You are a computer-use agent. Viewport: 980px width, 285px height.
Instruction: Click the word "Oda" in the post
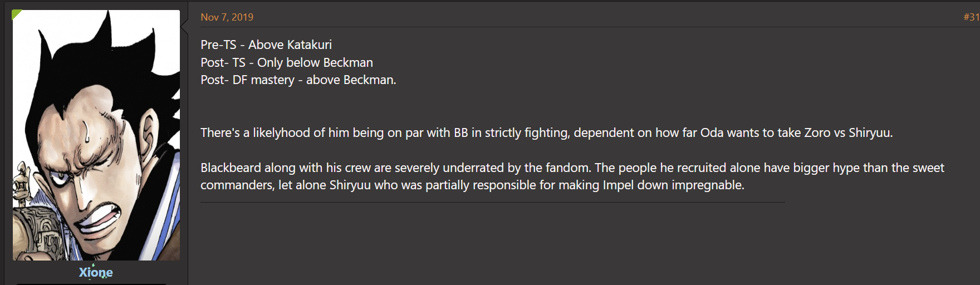[x=712, y=132]
